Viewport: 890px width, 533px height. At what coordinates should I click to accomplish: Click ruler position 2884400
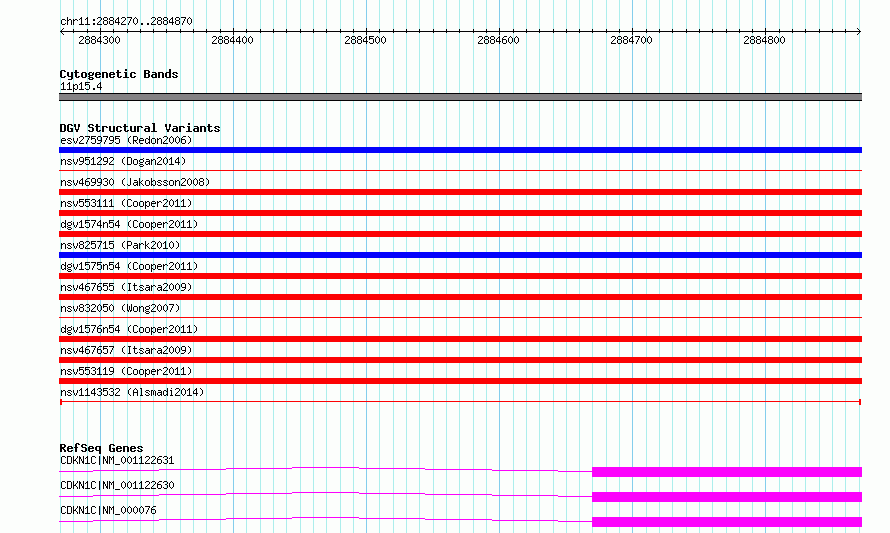click(232, 40)
